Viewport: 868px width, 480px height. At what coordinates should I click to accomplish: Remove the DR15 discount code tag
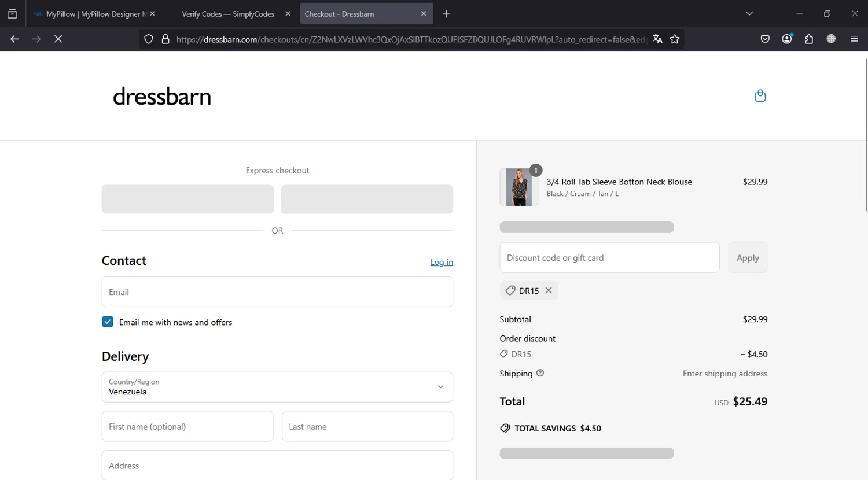[x=549, y=290]
